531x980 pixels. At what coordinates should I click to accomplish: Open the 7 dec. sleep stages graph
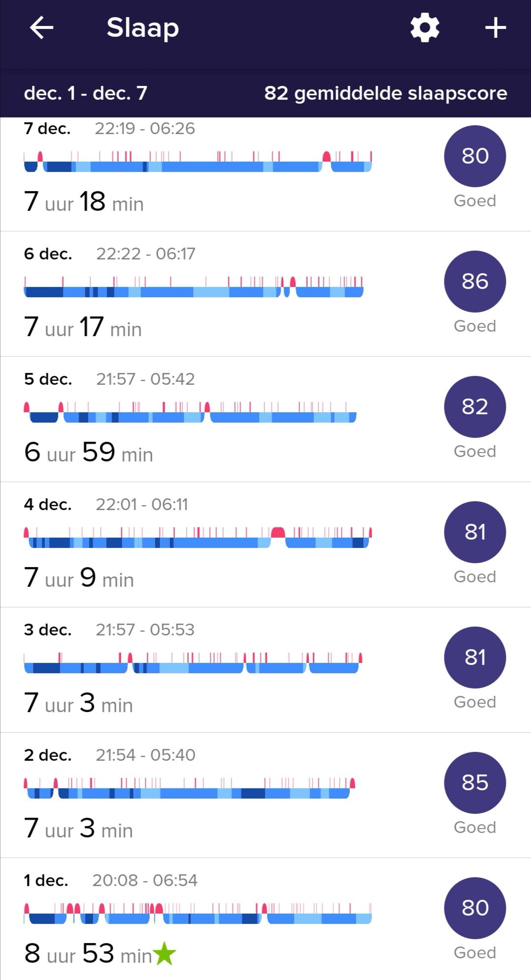198,162
